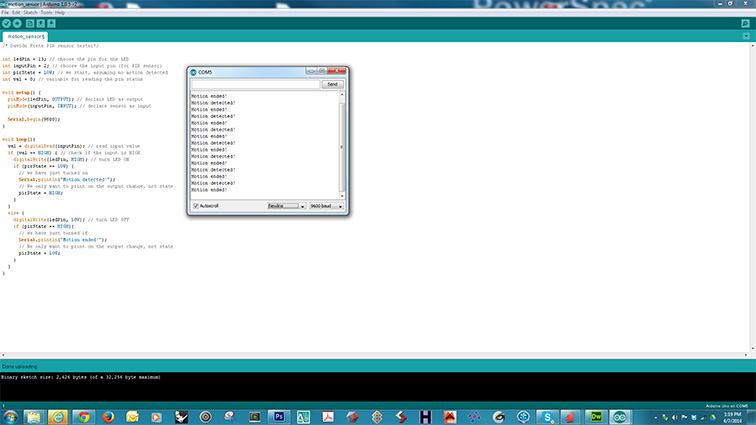The image size is (756, 425).
Task: Open Dreamweaver from the taskbar
Action: (x=596, y=417)
